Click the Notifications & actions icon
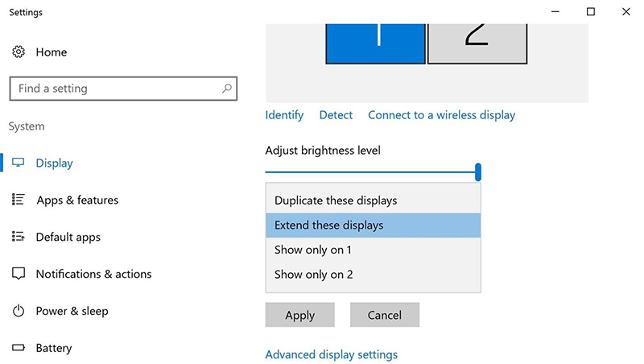 (19, 274)
